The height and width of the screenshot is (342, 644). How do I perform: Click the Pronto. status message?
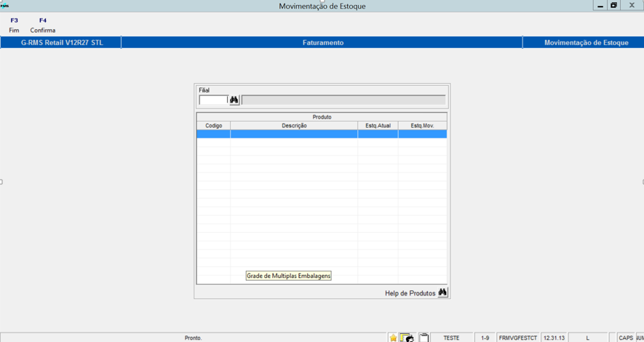click(x=193, y=338)
